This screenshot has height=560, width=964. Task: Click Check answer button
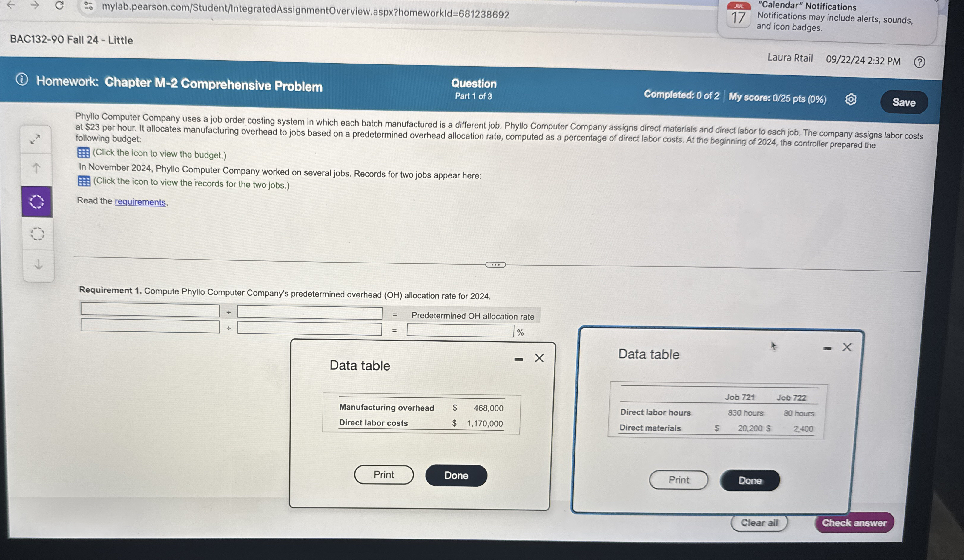[x=855, y=523]
